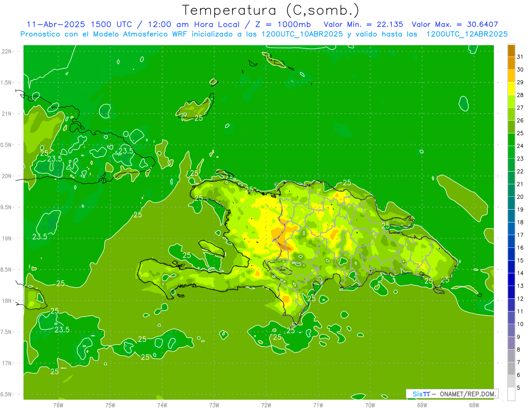Click the "7.5N" latitude axis label

point(7,332)
